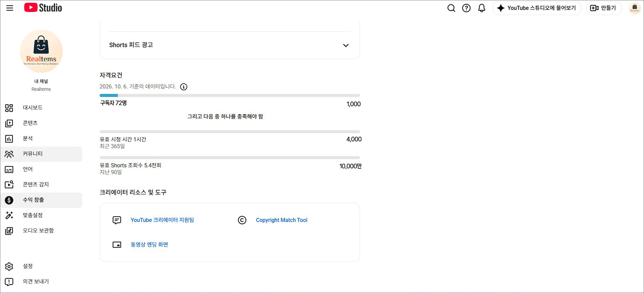
Task: Open the 수익 창출 menu item
Action: click(x=41, y=200)
